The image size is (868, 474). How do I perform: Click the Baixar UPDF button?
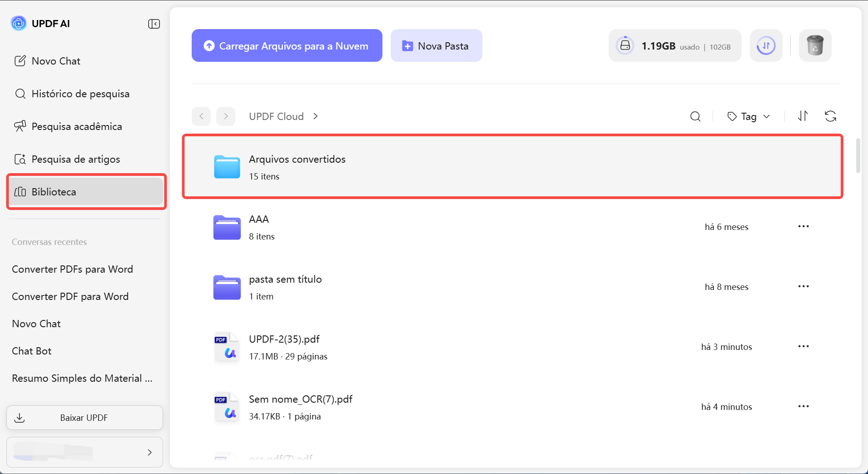[84, 418]
